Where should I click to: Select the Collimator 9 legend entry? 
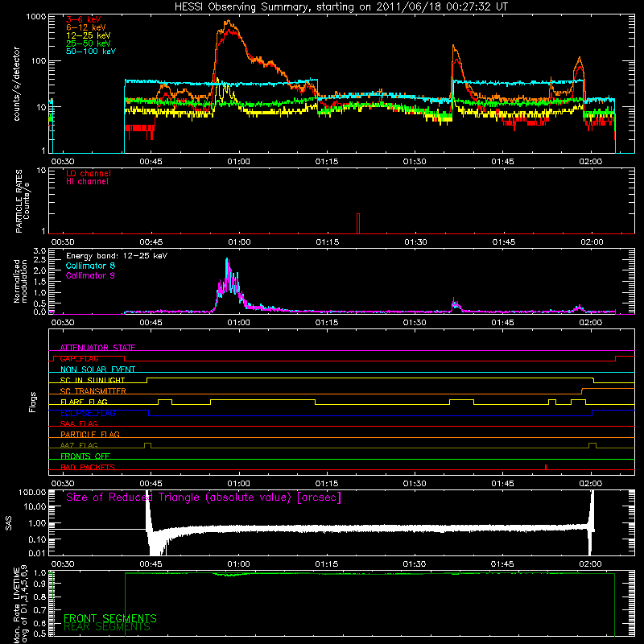90,275
